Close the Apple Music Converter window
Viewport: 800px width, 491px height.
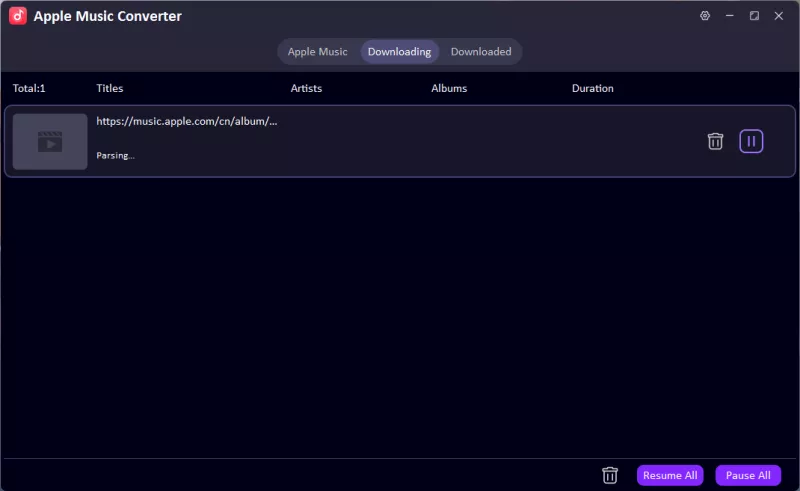[779, 16]
